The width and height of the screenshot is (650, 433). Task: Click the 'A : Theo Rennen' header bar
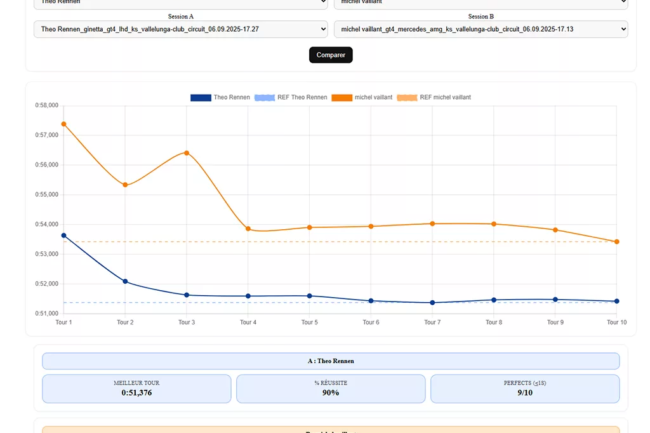click(x=331, y=361)
